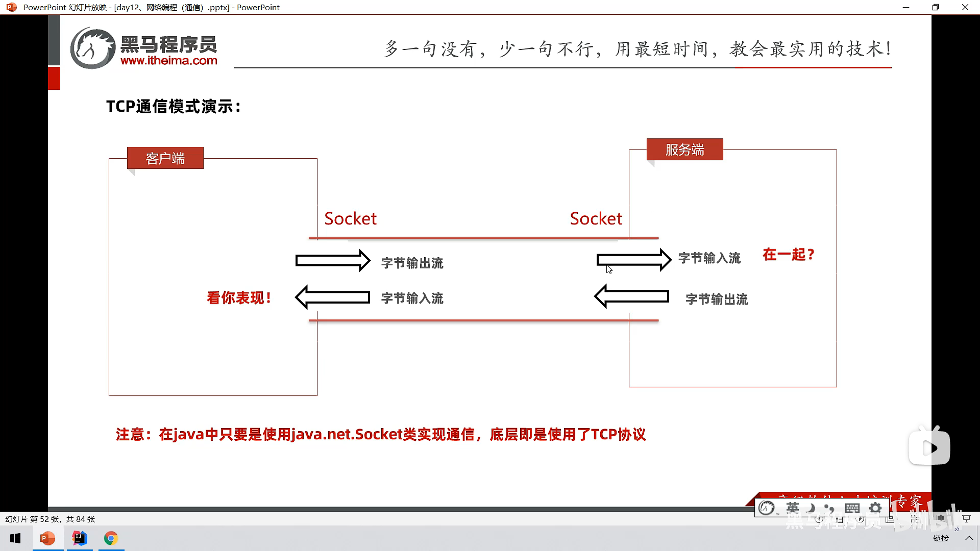Click the www.itheima.com link text

coord(169,61)
